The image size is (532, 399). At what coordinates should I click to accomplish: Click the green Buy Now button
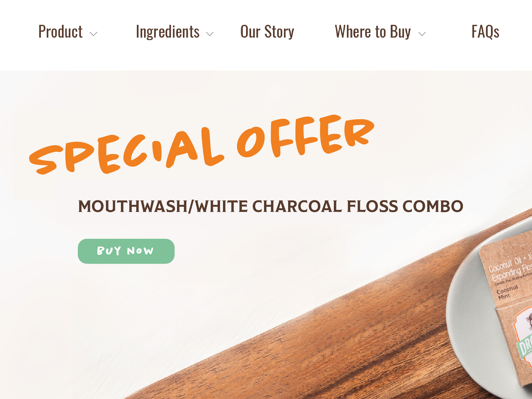(x=126, y=251)
